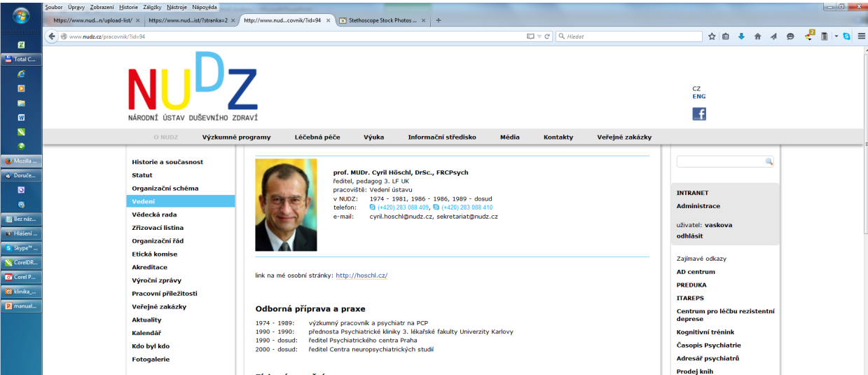Open the Historie menu
The width and height of the screenshot is (868, 375).
[129, 6]
